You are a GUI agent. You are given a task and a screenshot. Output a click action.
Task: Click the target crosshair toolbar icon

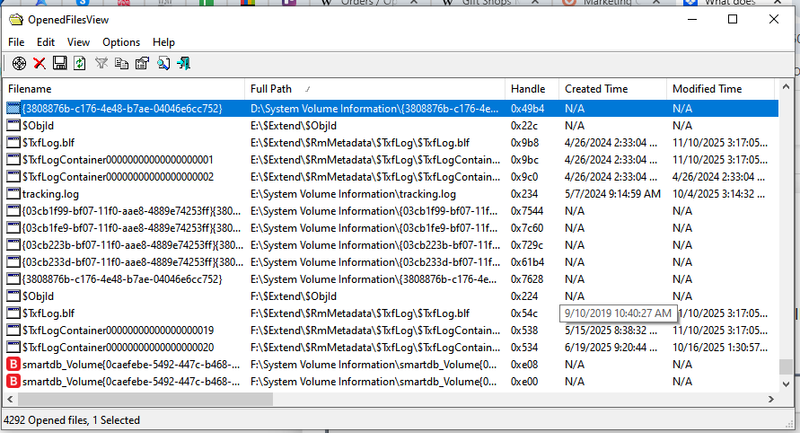click(18, 63)
